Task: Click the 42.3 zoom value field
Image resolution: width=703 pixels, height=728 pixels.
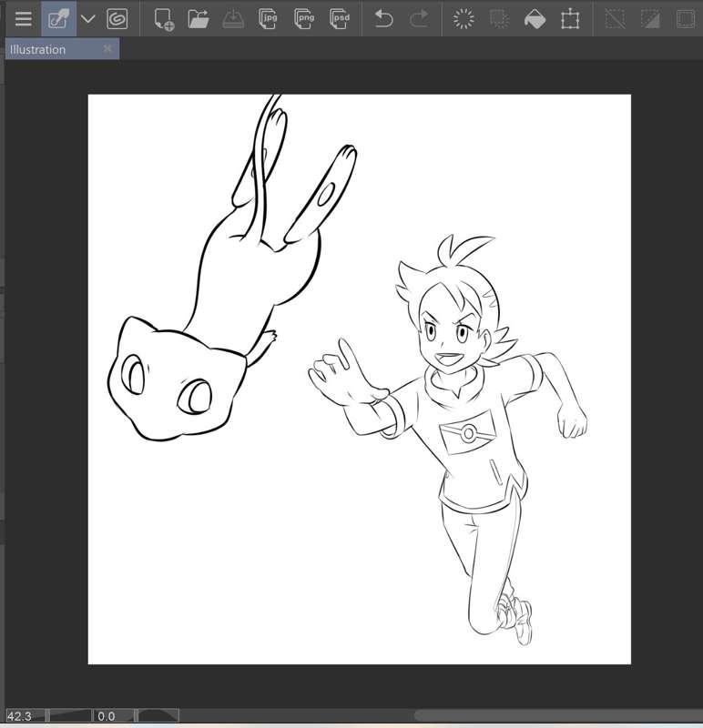Action: tap(25, 716)
